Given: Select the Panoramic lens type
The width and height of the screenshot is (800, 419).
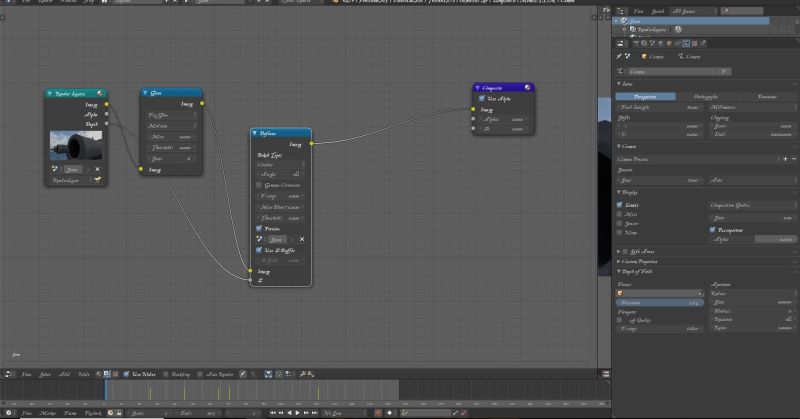Looking at the screenshot, I should coord(767,96).
